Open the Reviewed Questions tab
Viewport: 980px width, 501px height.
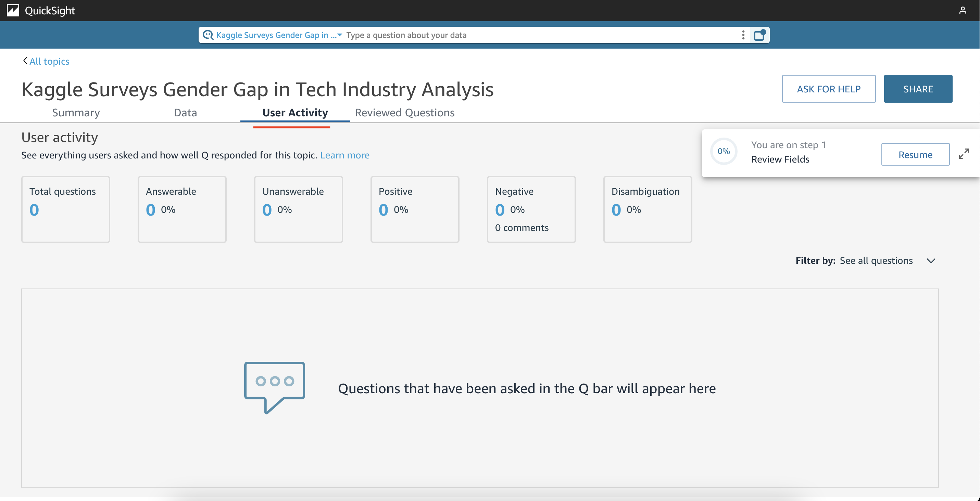coord(404,113)
